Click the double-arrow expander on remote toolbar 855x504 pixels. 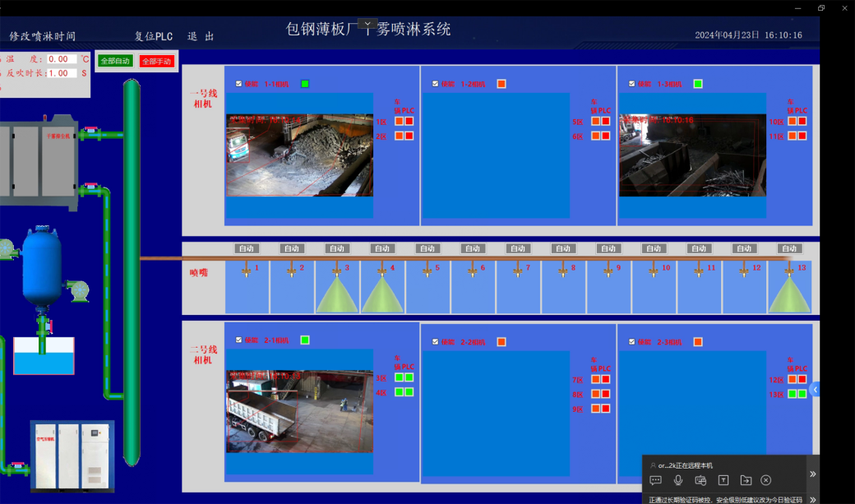pos(813,474)
